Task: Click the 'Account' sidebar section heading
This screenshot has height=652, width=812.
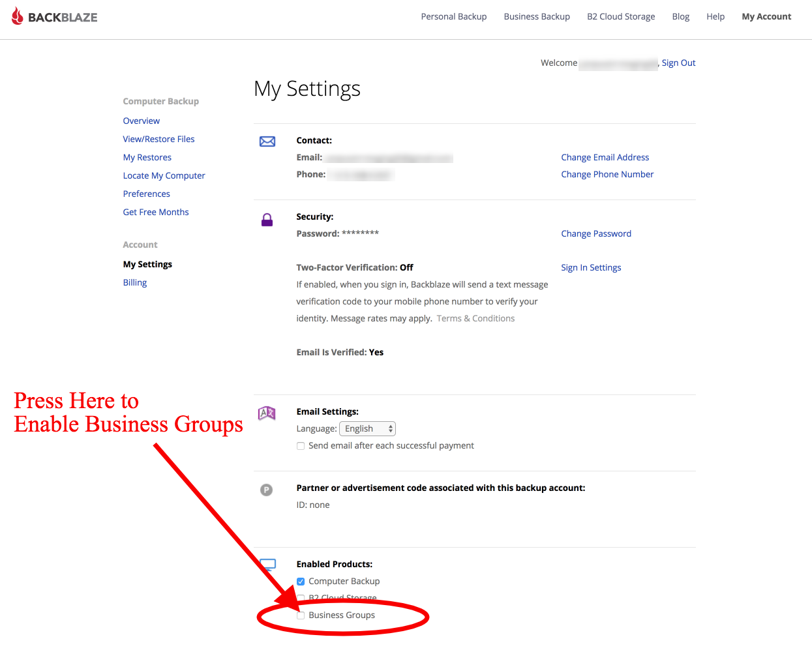Action: pyautogui.click(x=140, y=245)
